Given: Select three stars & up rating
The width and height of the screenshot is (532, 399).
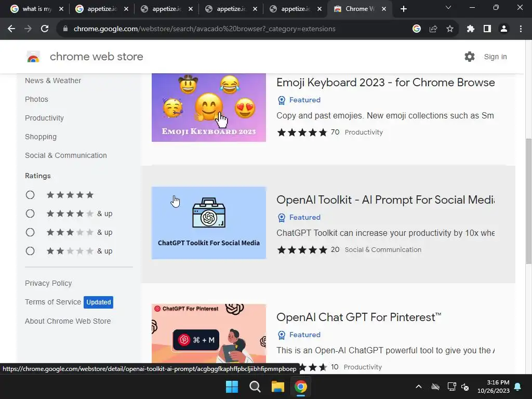Looking at the screenshot, I should coord(30,232).
